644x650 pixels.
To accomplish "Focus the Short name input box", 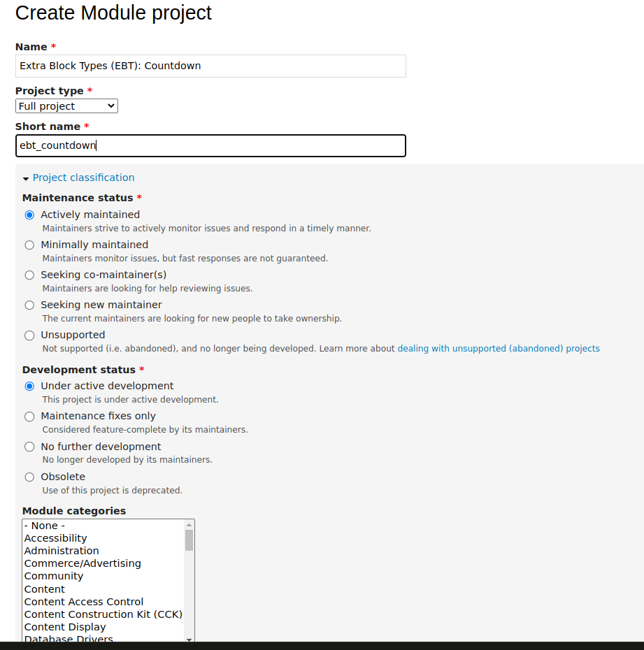I will [210, 145].
